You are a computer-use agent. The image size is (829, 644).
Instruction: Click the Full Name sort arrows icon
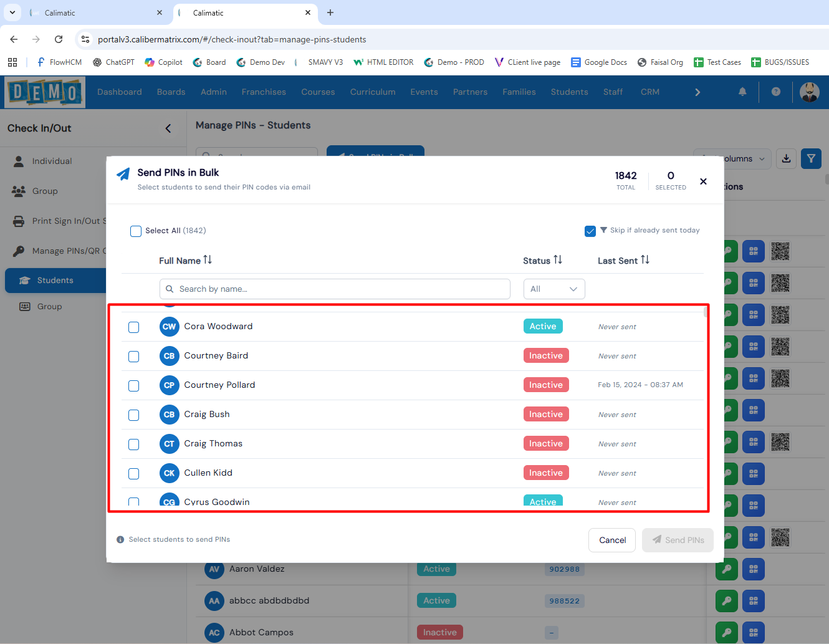point(208,260)
